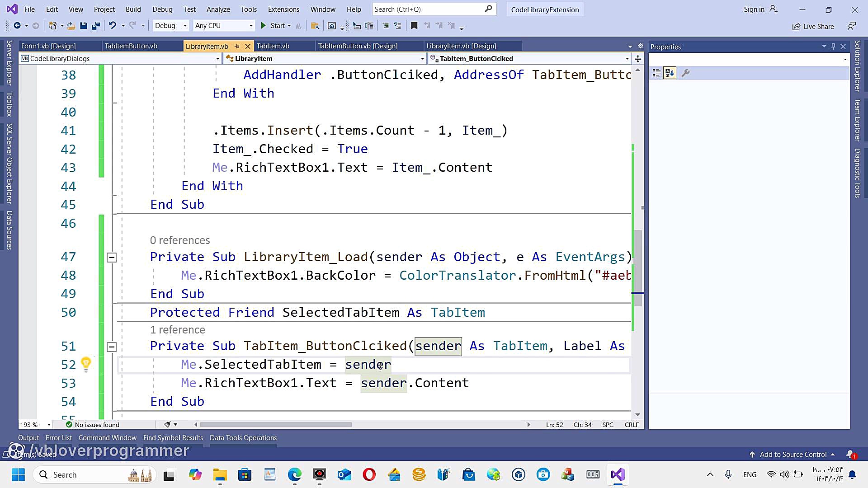Pin the Properties panel with auto-hide pin
868x488 pixels.
(833, 47)
